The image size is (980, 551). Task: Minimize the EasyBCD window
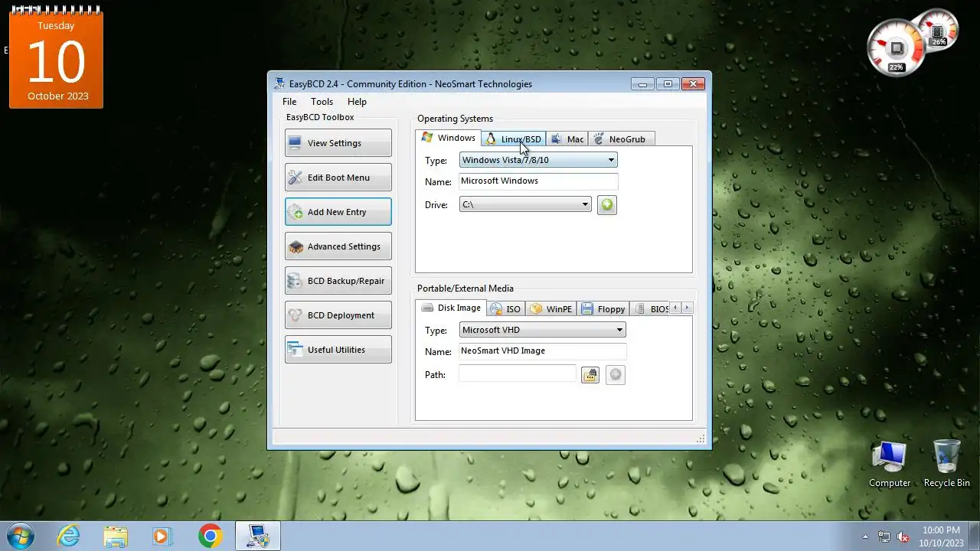point(642,83)
